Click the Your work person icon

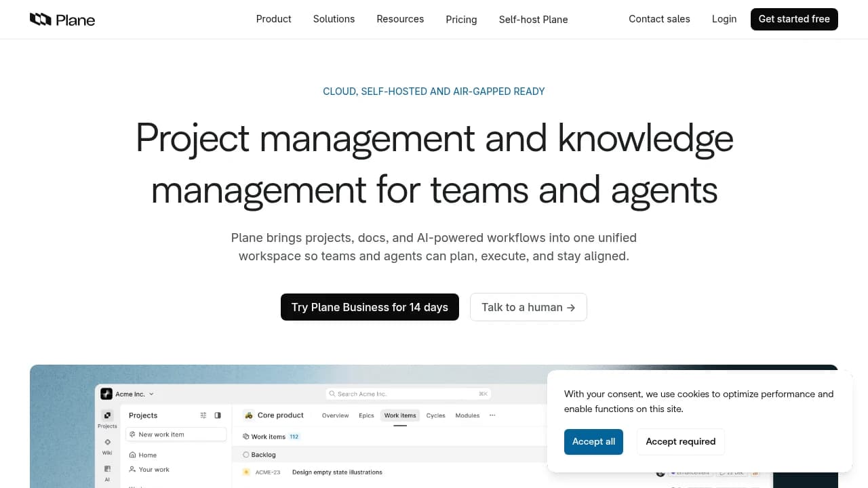pyautogui.click(x=132, y=469)
